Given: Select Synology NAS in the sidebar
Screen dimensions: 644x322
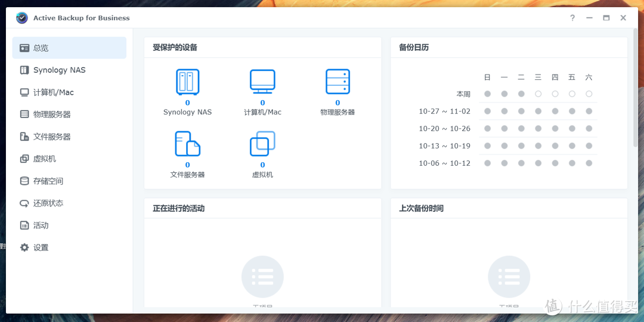Looking at the screenshot, I should coord(69,70).
